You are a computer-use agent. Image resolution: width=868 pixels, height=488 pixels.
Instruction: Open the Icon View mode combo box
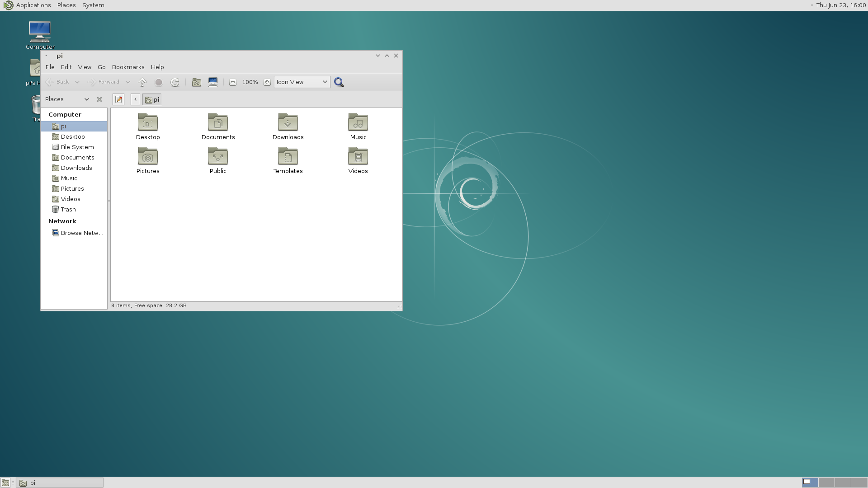click(x=302, y=82)
